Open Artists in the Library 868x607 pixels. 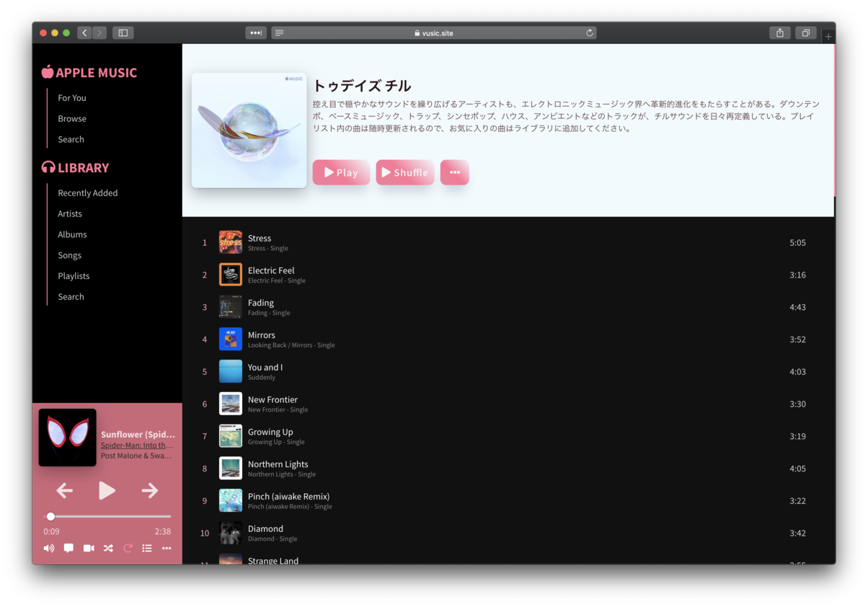[x=70, y=214]
